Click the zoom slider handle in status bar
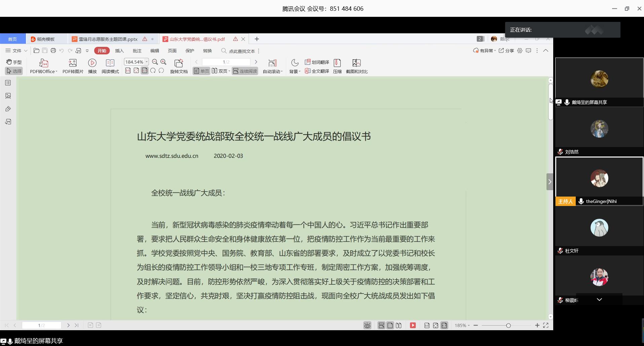 508,325
